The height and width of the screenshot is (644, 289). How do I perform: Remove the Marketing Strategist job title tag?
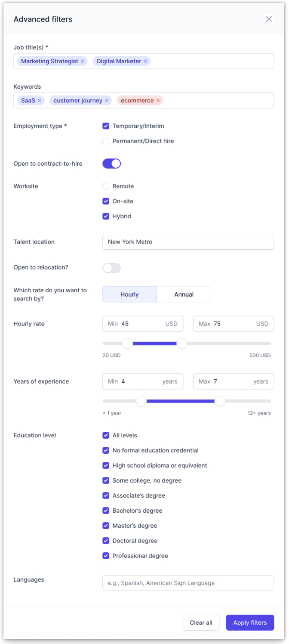click(82, 61)
